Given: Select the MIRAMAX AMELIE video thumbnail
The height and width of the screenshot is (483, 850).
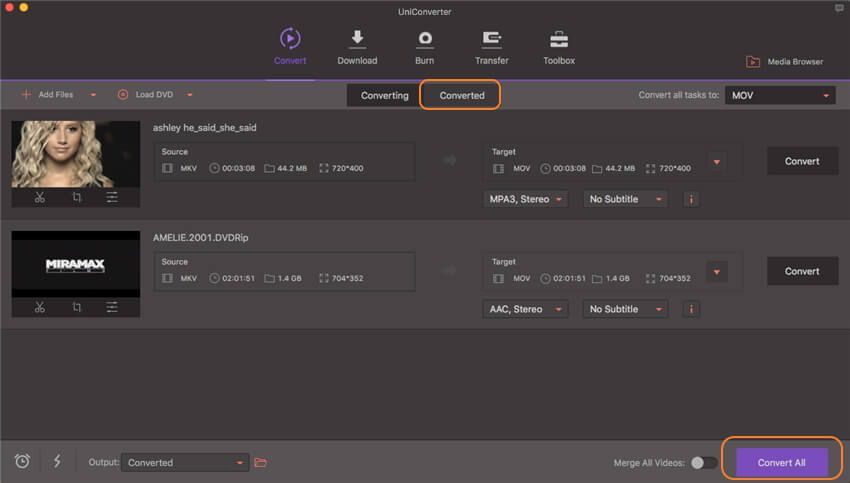Looking at the screenshot, I should coord(76,264).
